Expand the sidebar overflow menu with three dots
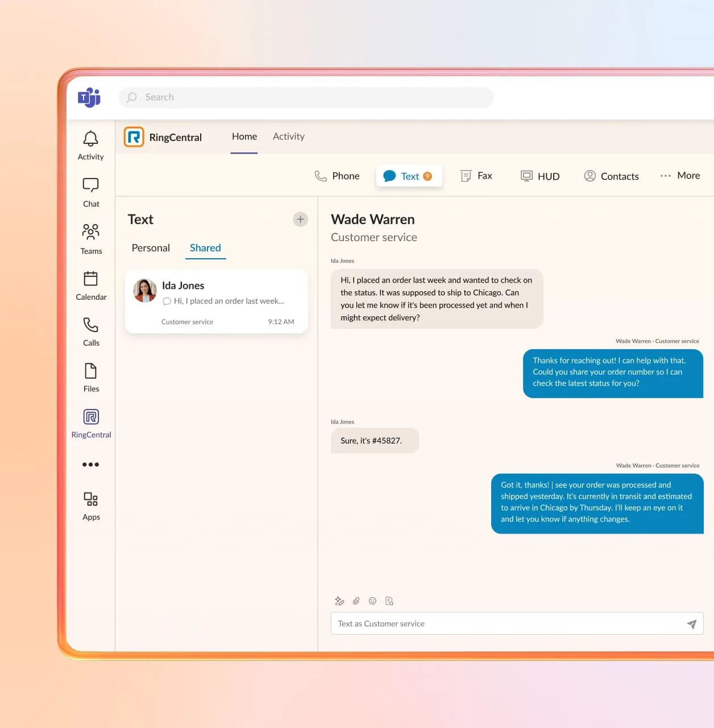Screen dimensions: 714x728 (x=90, y=464)
